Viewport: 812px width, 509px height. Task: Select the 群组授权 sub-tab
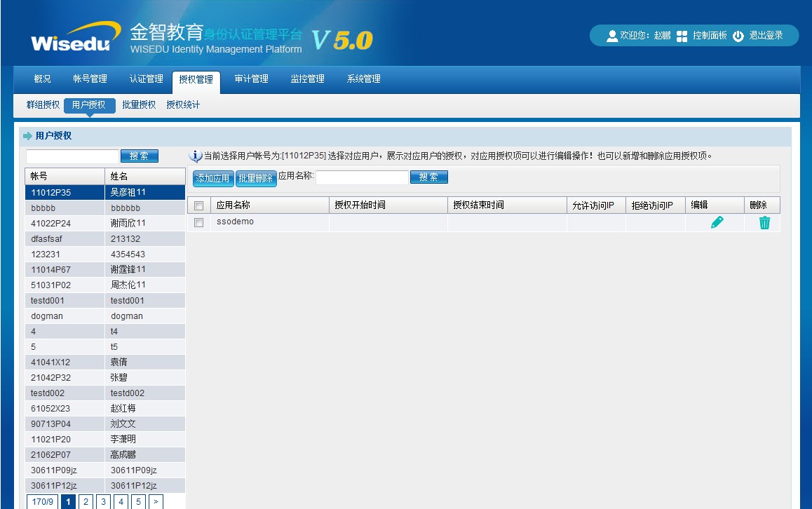(x=43, y=105)
